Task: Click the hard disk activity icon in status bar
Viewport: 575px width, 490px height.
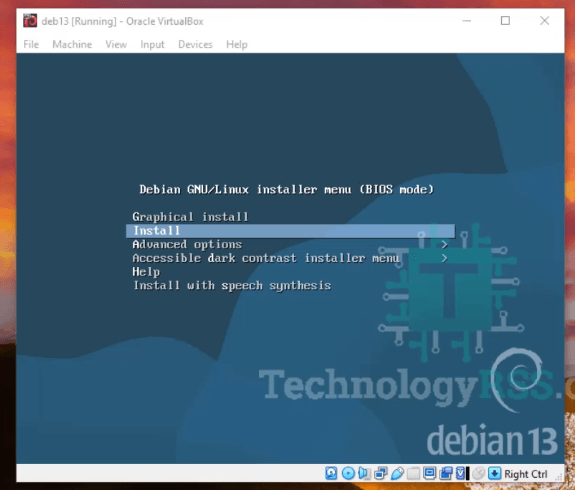Action: point(331,473)
